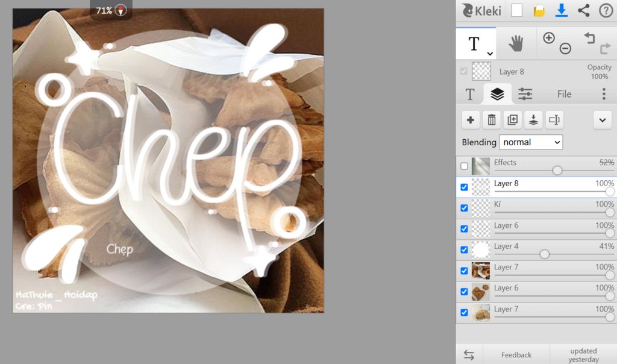Redo the last undone action
617x364 pixels.
point(605,48)
